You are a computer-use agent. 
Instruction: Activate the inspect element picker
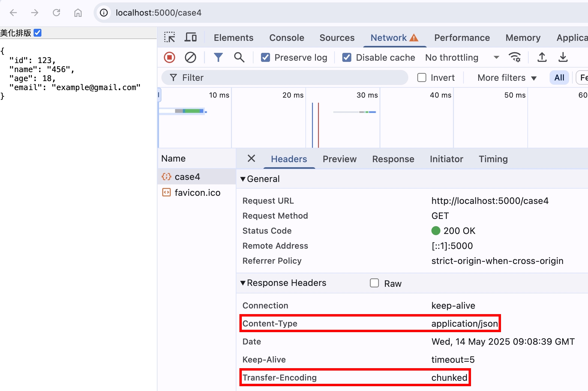point(169,38)
